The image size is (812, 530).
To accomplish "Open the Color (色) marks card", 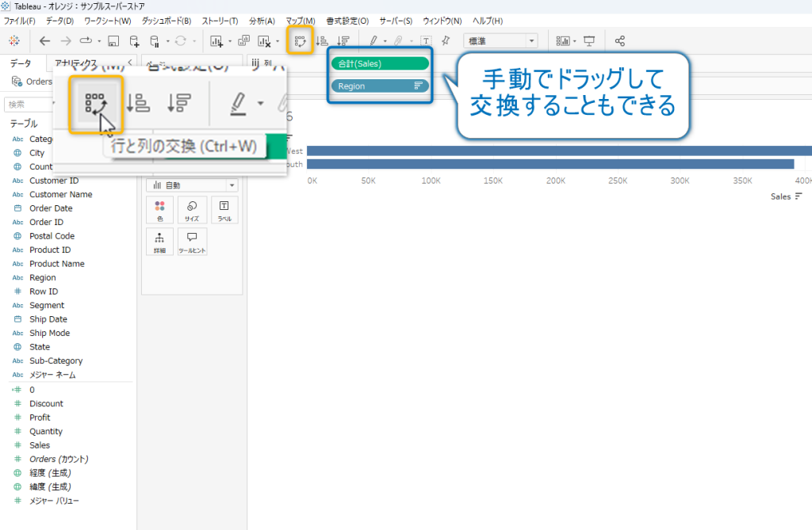I will pyautogui.click(x=159, y=210).
